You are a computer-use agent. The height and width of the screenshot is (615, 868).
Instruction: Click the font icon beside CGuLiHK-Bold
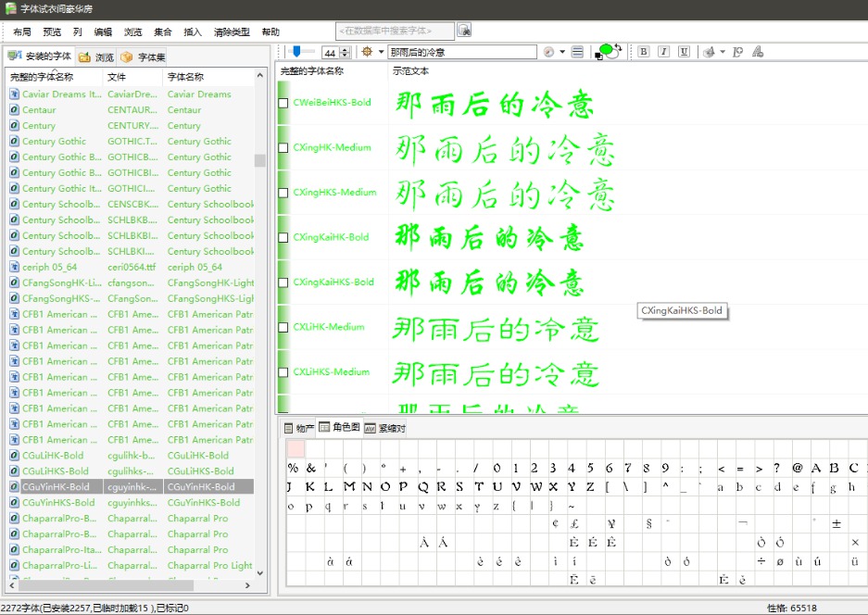15,456
